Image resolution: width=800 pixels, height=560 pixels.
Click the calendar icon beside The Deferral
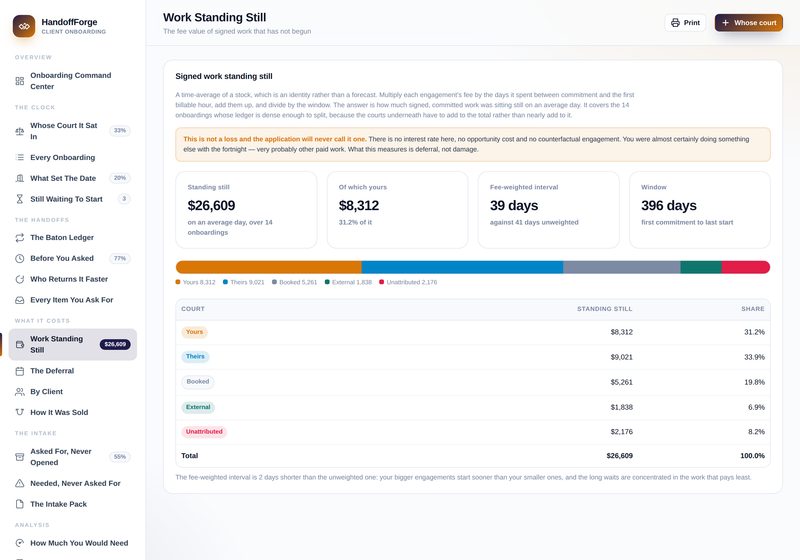(19, 371)
